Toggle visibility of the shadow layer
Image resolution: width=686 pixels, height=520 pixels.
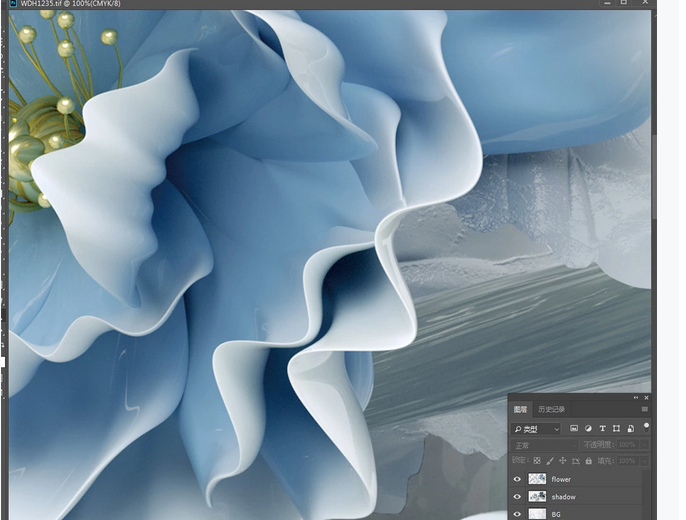click(x=517, y=497)
